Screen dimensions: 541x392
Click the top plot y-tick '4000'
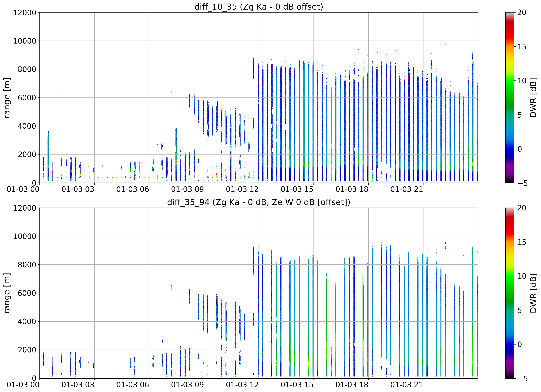tap(27, 126)
